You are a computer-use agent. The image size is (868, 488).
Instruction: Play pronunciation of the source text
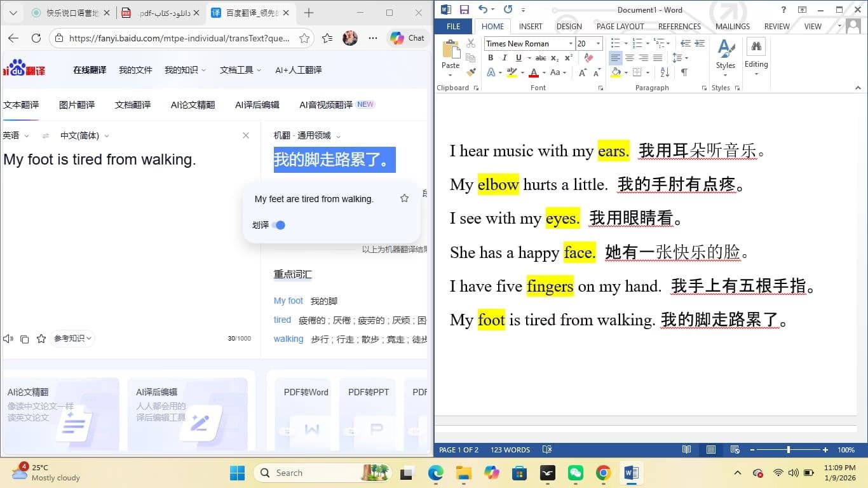(8, 338)
